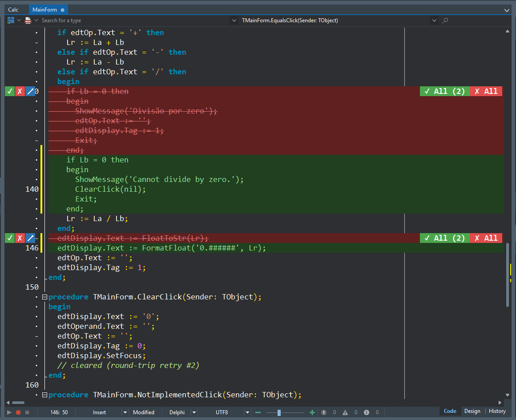
Task: Click the Modified status text
Action: [144, 412]
